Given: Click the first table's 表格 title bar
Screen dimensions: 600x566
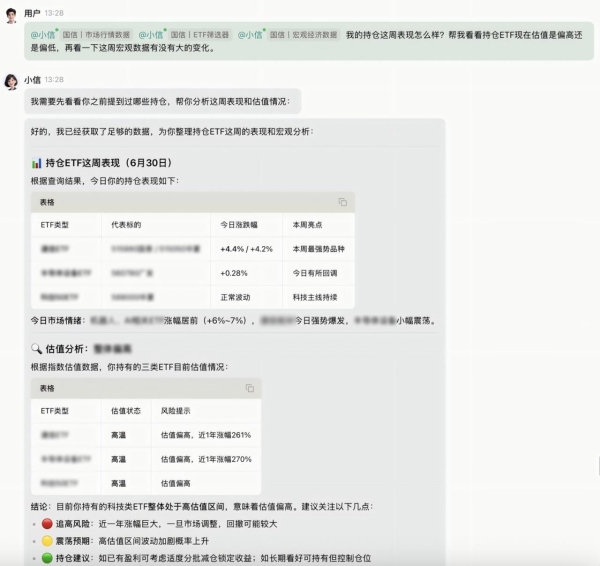Looking at the screenshot, I should point(193,202).
